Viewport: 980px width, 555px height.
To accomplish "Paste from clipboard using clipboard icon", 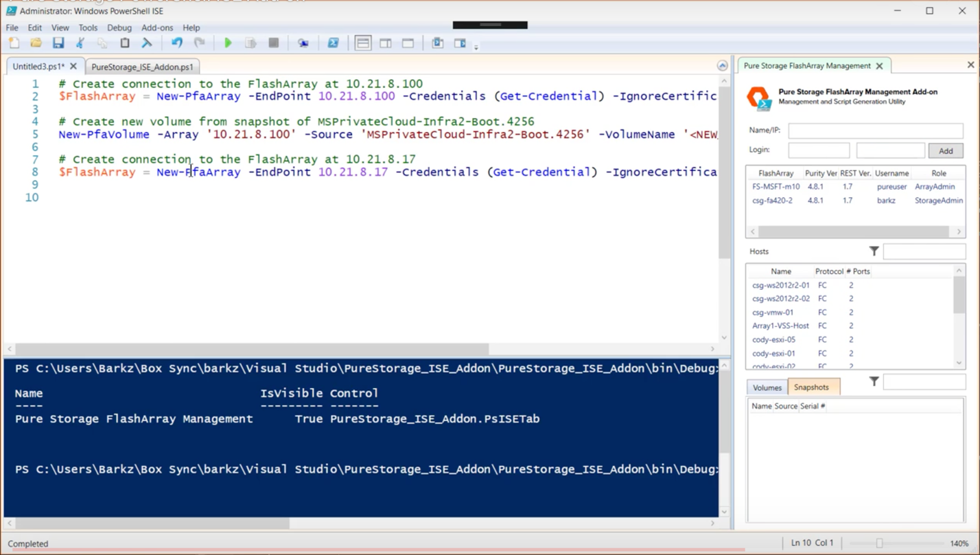I will (125, 43).
